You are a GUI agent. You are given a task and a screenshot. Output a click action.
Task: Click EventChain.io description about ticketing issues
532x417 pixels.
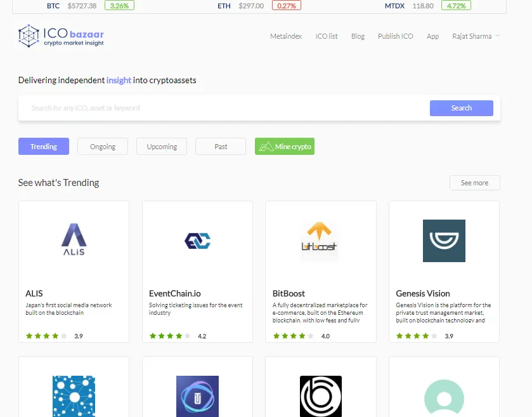(196, 309)
